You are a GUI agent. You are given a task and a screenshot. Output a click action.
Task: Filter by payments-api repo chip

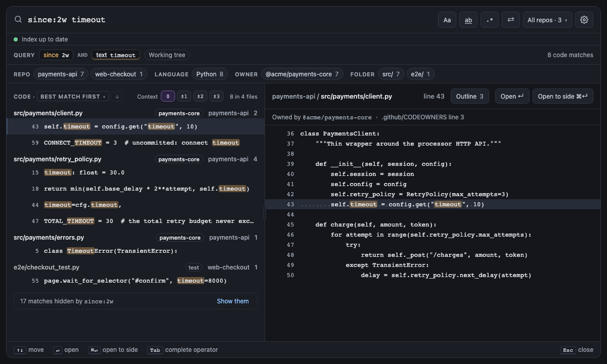click(61, 74)
